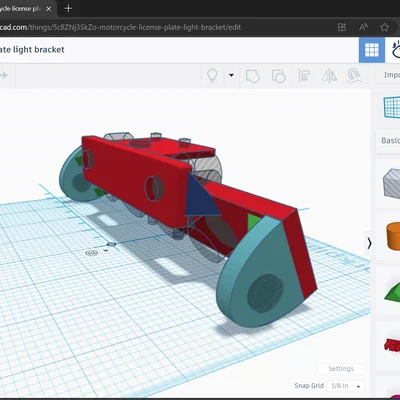
Task: Activate the Mirror tool
Action: 329,76
